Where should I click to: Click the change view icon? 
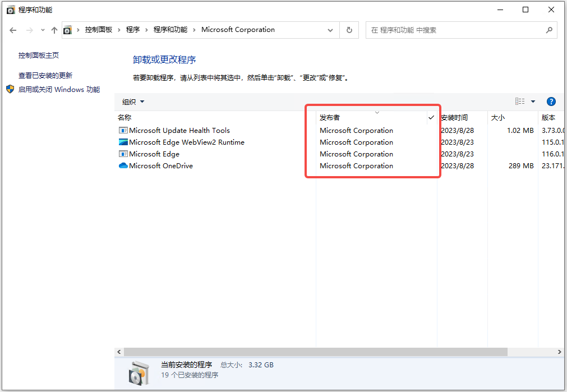click(520, 102)
